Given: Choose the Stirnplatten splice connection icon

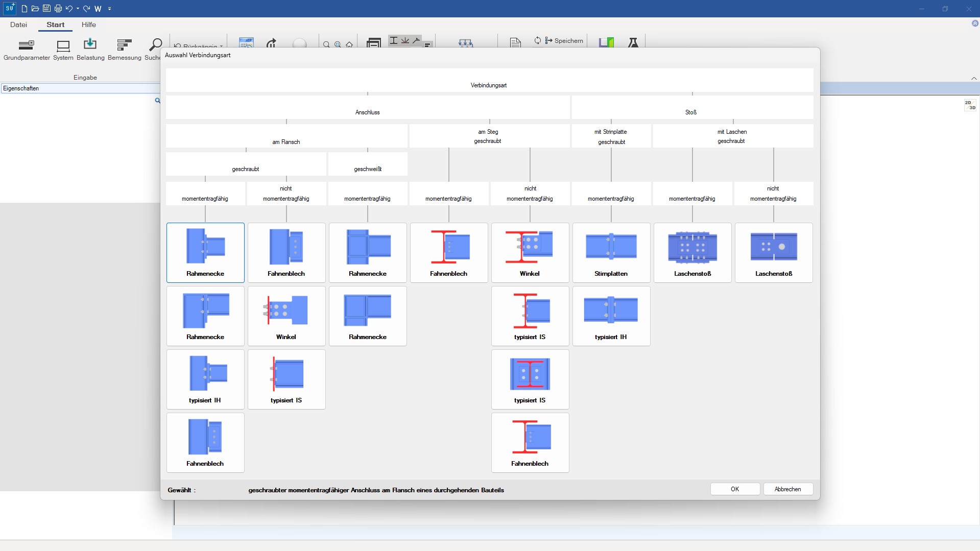Looking at the screenshot, I should click(x=611, y=252).
